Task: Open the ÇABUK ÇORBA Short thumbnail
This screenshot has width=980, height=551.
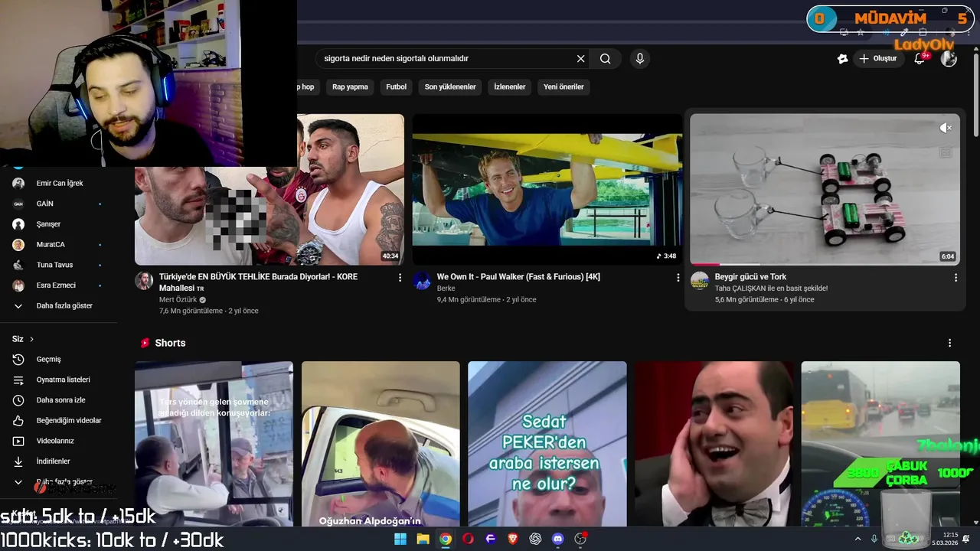Action: (x=880, y=444)
